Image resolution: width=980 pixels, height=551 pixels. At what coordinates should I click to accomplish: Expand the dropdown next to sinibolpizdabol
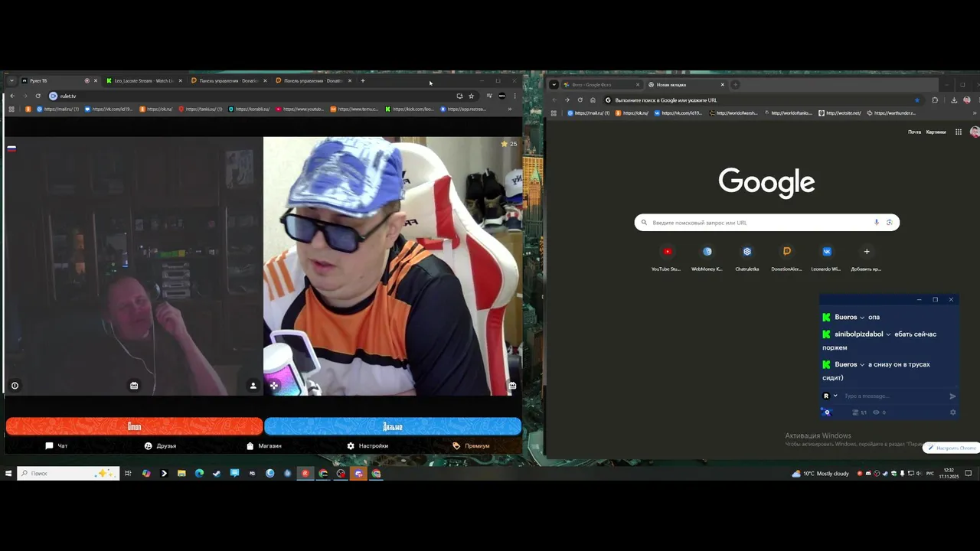888,334
